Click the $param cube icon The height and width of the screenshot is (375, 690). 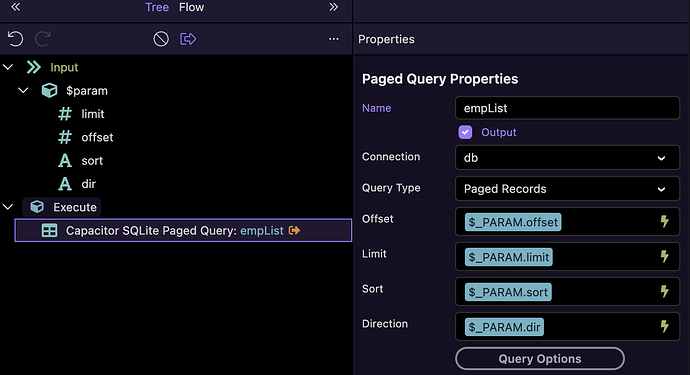(49, 91)
